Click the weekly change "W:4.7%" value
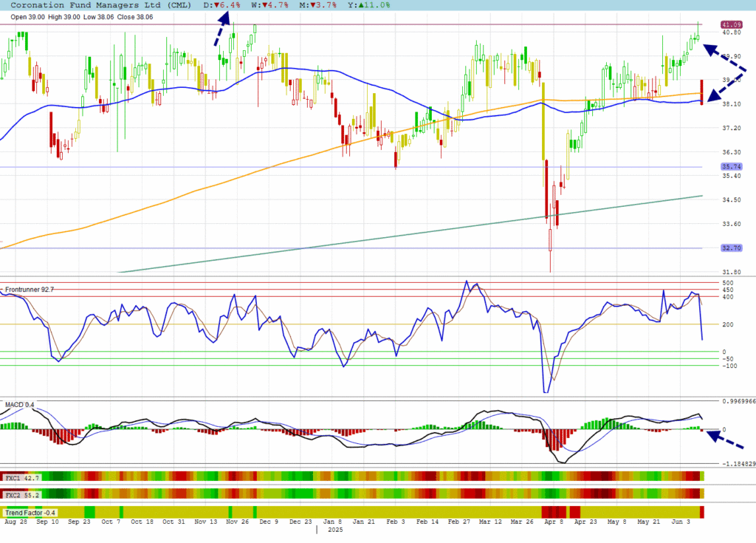This screenshot has width=756, height=543. [270, 5]
